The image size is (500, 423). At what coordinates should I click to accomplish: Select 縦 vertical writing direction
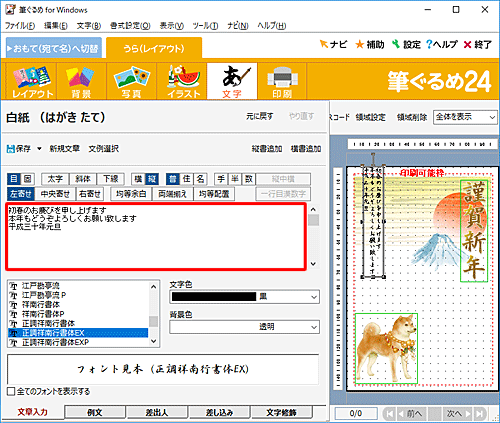coord(152,179)
